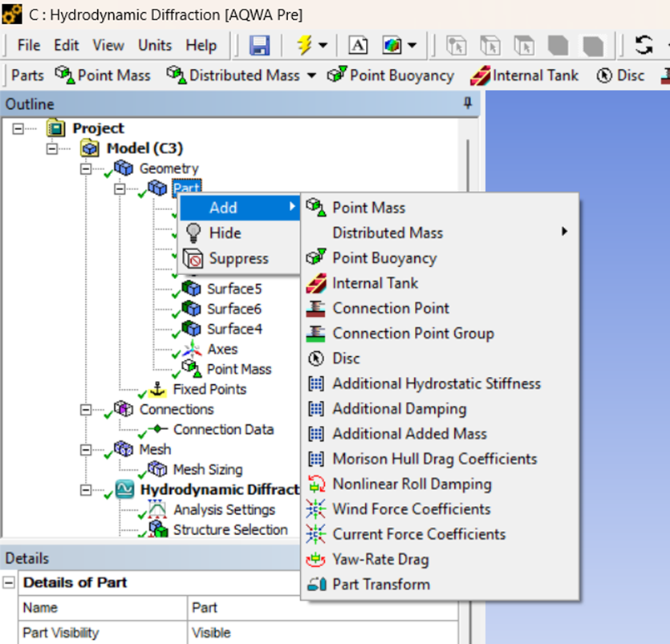Select Surface5 in the Outline tree

point(234,289)
